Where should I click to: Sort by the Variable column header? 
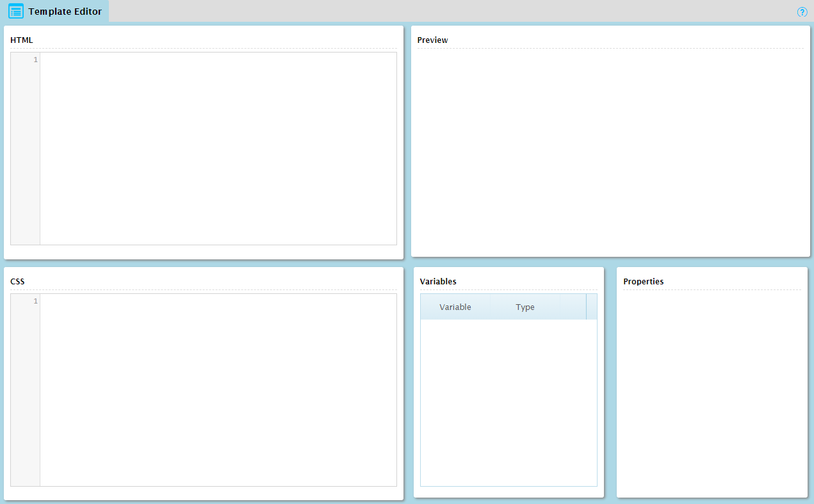(x=455, y=307)
